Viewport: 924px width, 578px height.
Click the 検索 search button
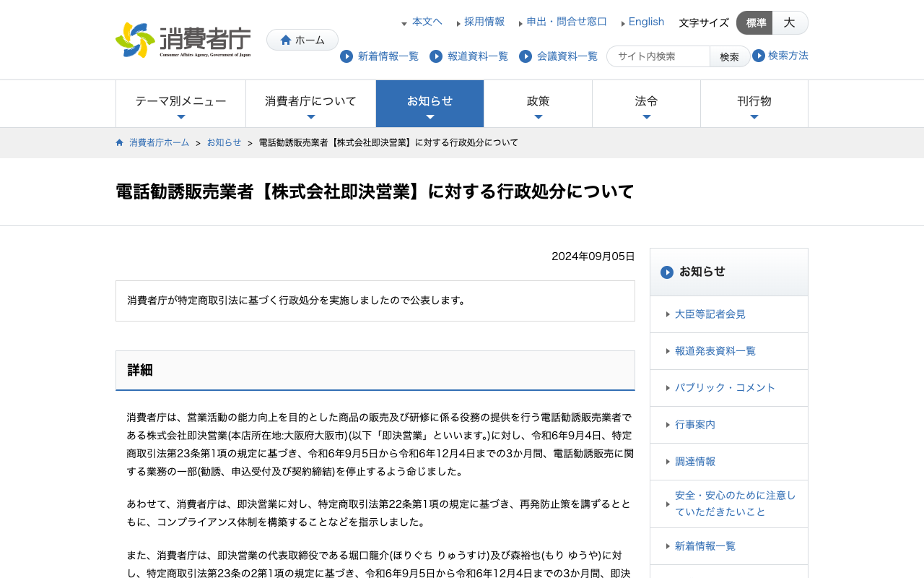click(729, 56)
